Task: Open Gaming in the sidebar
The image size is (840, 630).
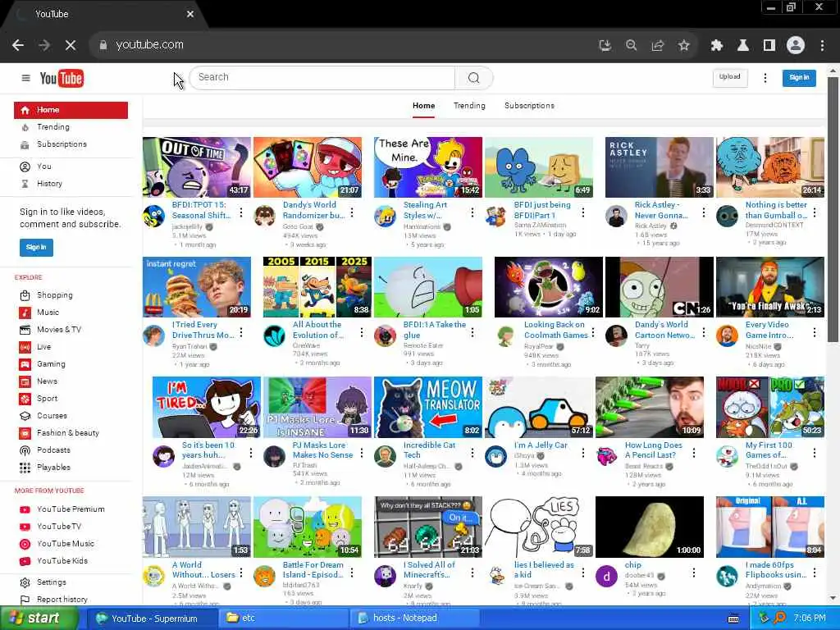Action: point(71,363)
